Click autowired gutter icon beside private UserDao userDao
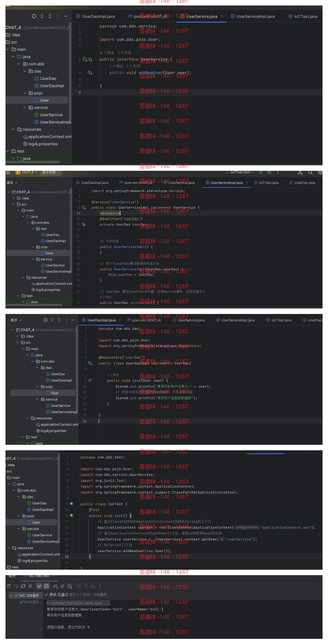Image resolution: width=328 pixels, height=644 pixels. pyautogui.click(x=84, y=224)
